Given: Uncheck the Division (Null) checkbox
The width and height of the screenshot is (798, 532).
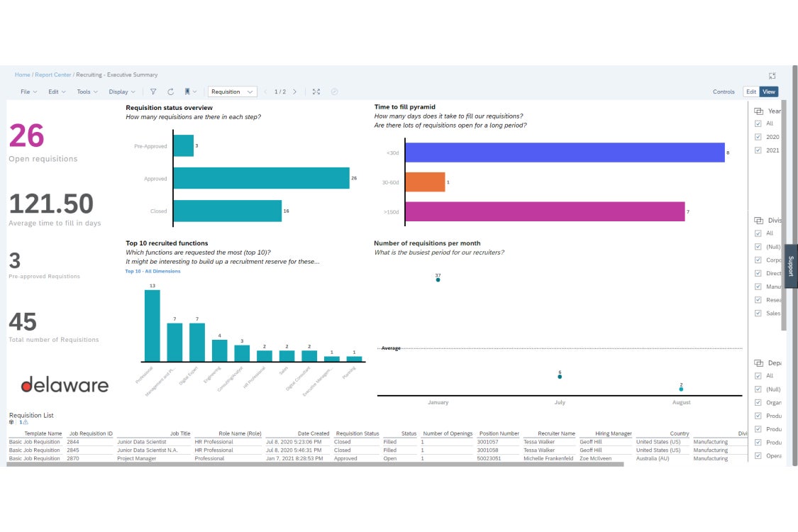Looking at the screenshot, I should point(758,247).
